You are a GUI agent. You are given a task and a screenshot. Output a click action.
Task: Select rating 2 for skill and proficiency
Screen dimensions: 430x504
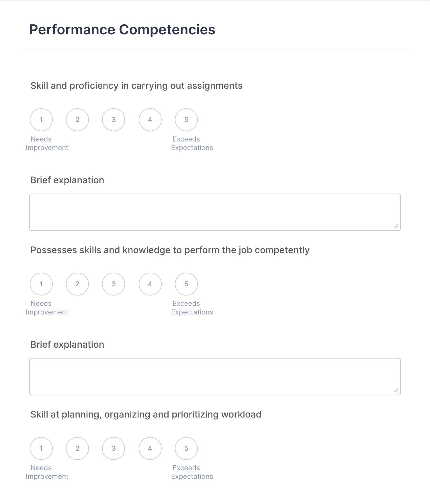(77, 120)
